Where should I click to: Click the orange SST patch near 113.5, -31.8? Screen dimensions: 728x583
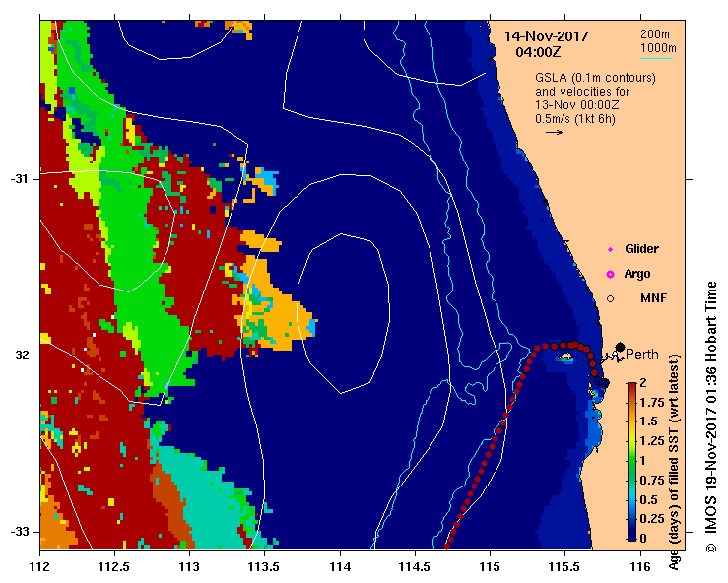(279, 320)
